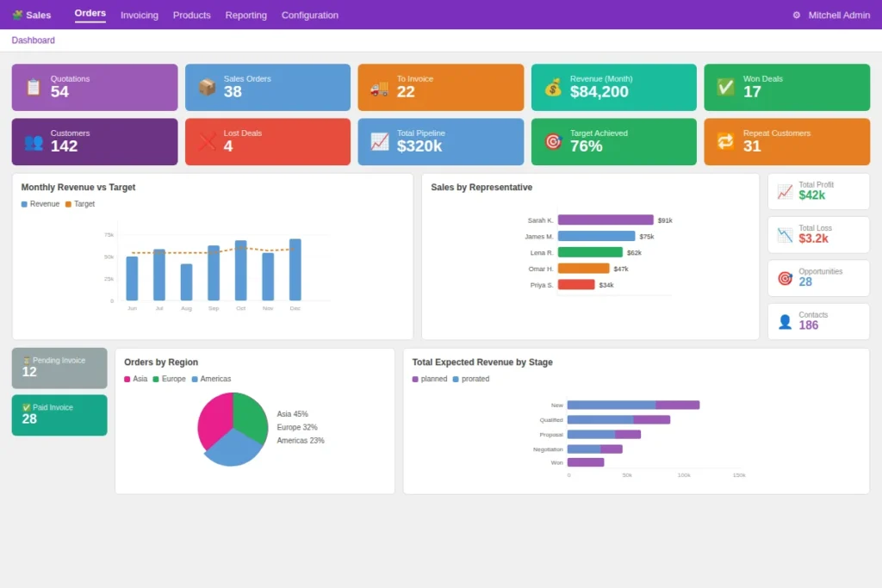Open the Products menu

click(x=192, y=15)
